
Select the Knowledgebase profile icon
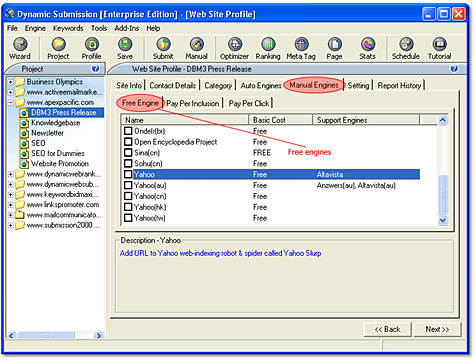(24, 123)
